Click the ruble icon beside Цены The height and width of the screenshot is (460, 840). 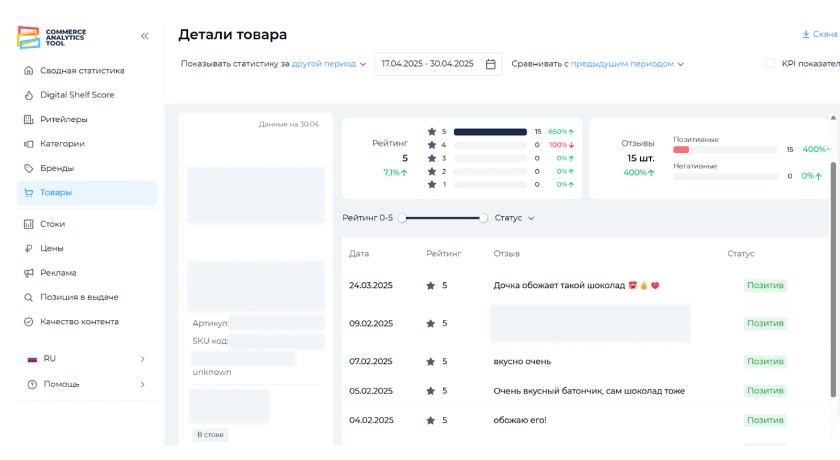tap(28, 248)
